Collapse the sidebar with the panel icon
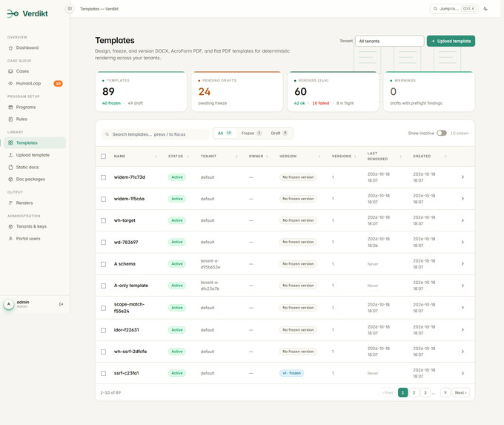The image size is (504, 425). pos(70,9)
